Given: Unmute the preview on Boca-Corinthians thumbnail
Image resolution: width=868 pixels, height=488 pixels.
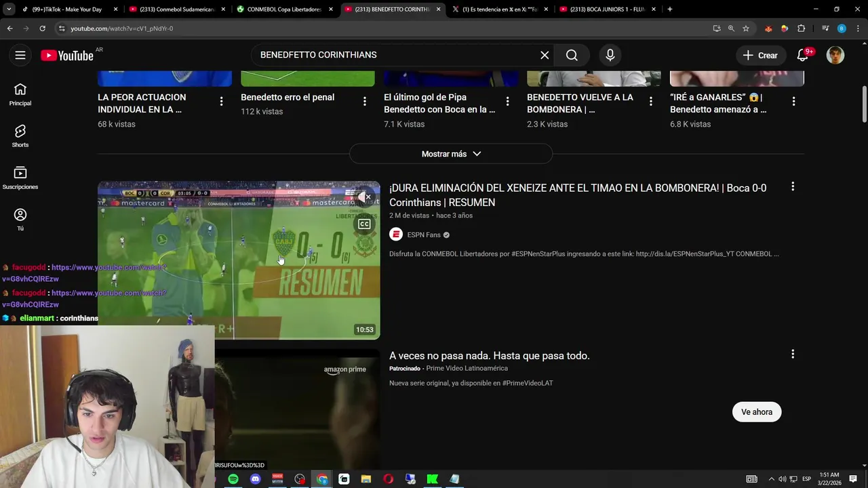Looking at the screenshot, I should [x=364, y=197].
